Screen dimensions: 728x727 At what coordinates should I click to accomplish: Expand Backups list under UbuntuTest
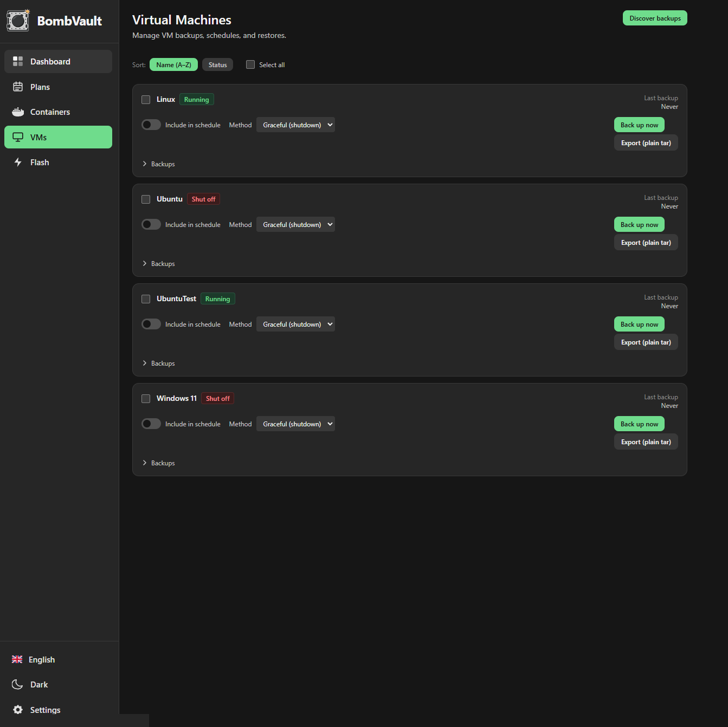click(x=158, y=363)
